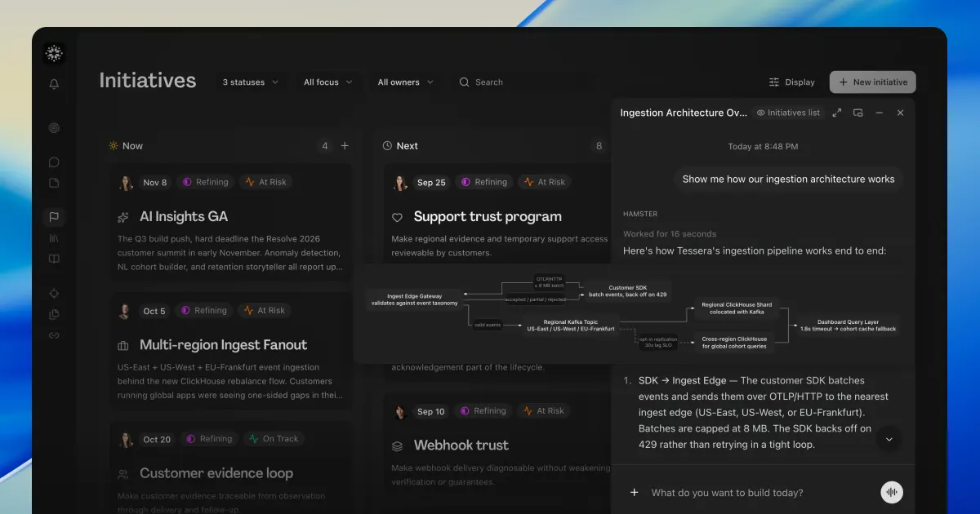Open the All focus filter dropdown

[x=328, y=82]
